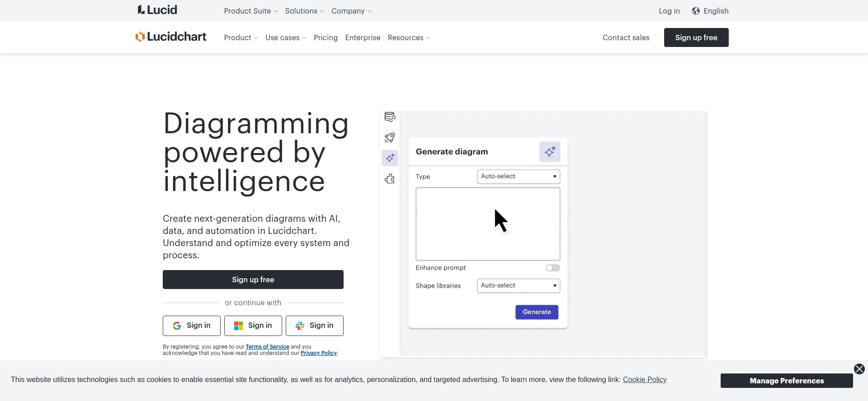This screenshot has width=868, height=401.
Task: Click the sparkle button in Generate diagram header
Action: pyautogui.click(x=550, y=152)
